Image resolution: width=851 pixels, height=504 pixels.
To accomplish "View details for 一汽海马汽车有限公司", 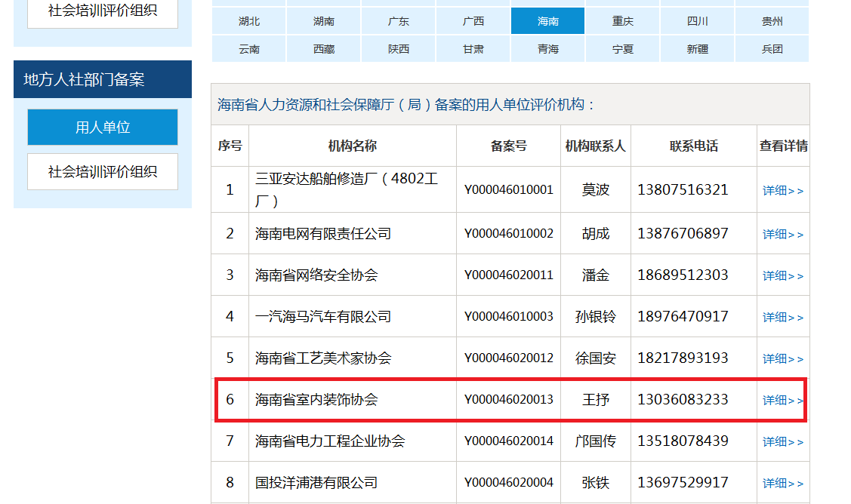I will (x=782, y=317).
